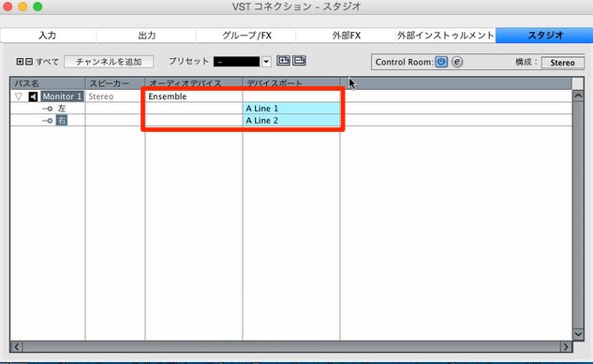The height and width of the screenshot is (364, 593).
Task: Click the 左 channel connector icon
Action: (x=48, y=109)
